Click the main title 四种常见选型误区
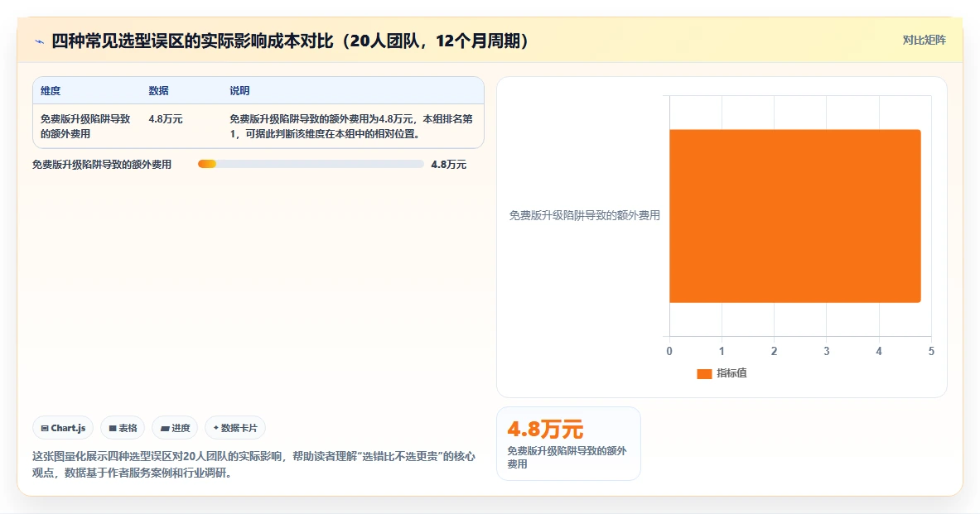980x514 pixels. 290,41
